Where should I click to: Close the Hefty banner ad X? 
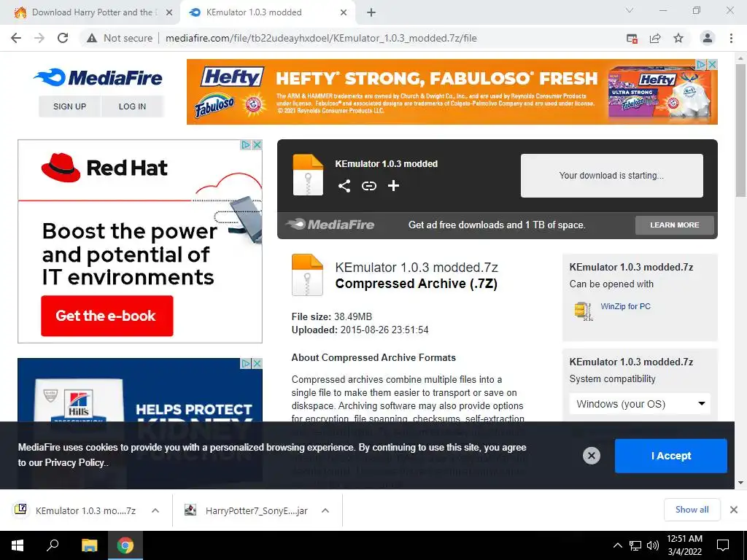(x=712, y=64)
